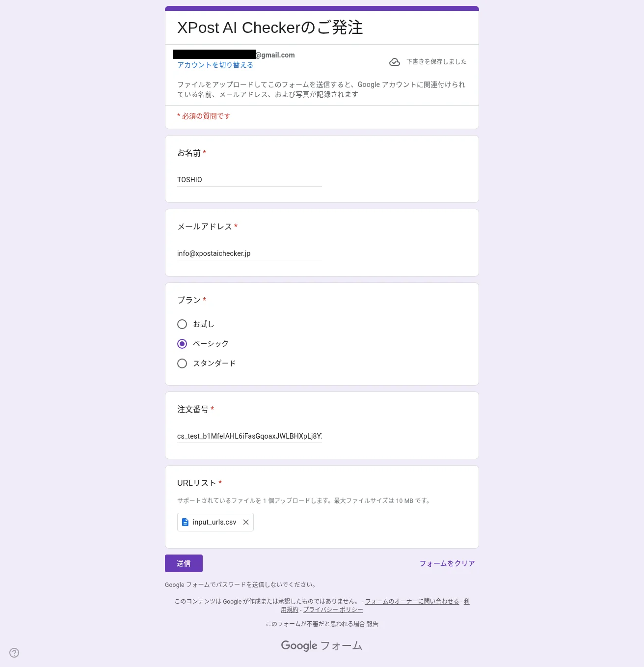Open the プライバシー ポリシー link
This screenshot has height=667, width=644.
coord(333,610)
